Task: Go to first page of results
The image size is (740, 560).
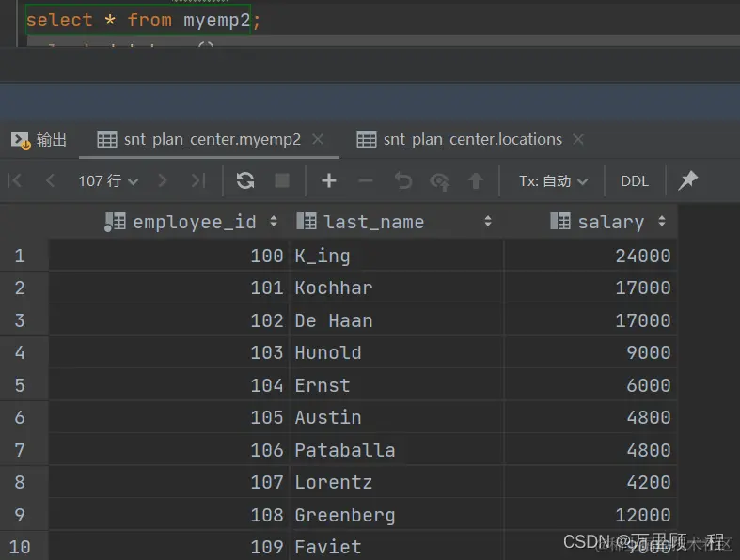Action: pos(15,180)
